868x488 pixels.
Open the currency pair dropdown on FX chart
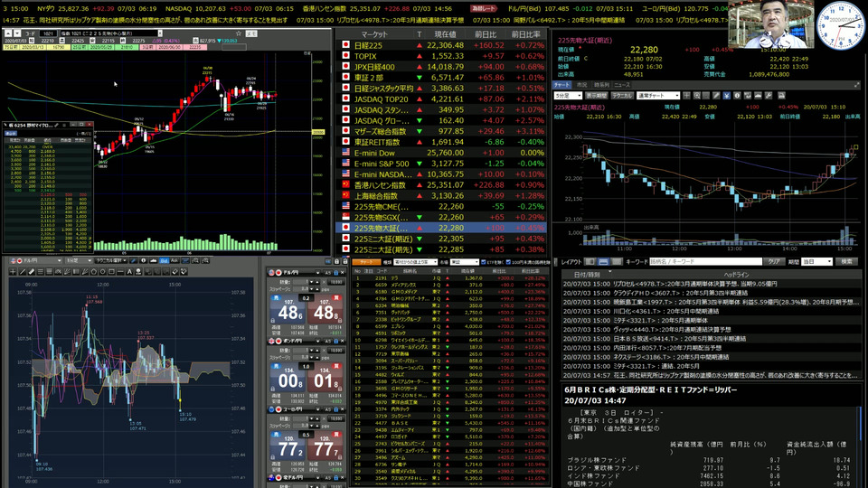point(35,260)
